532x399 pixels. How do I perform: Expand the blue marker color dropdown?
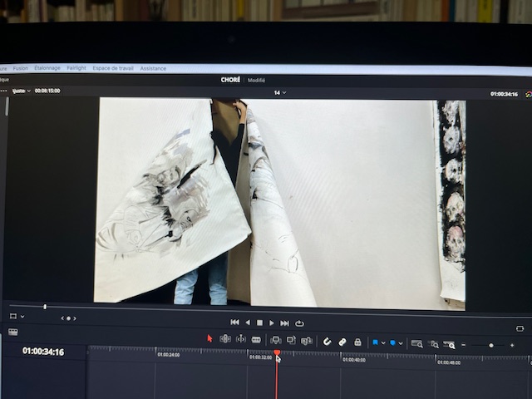tap(401, 342)
